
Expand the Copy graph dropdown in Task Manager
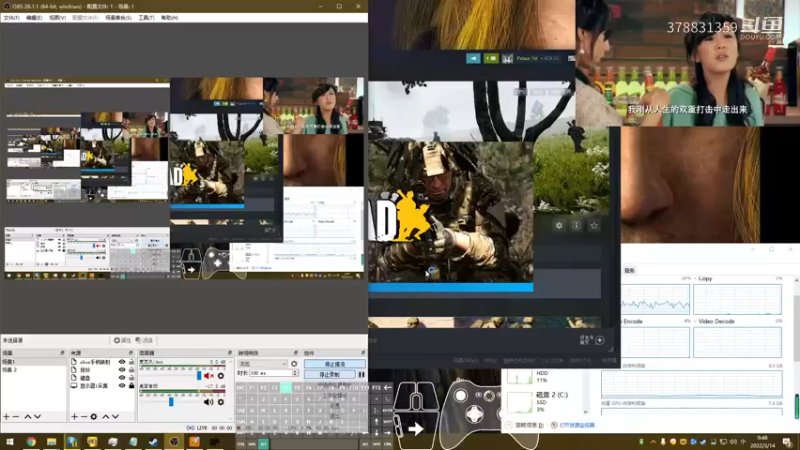click(695, 279)
